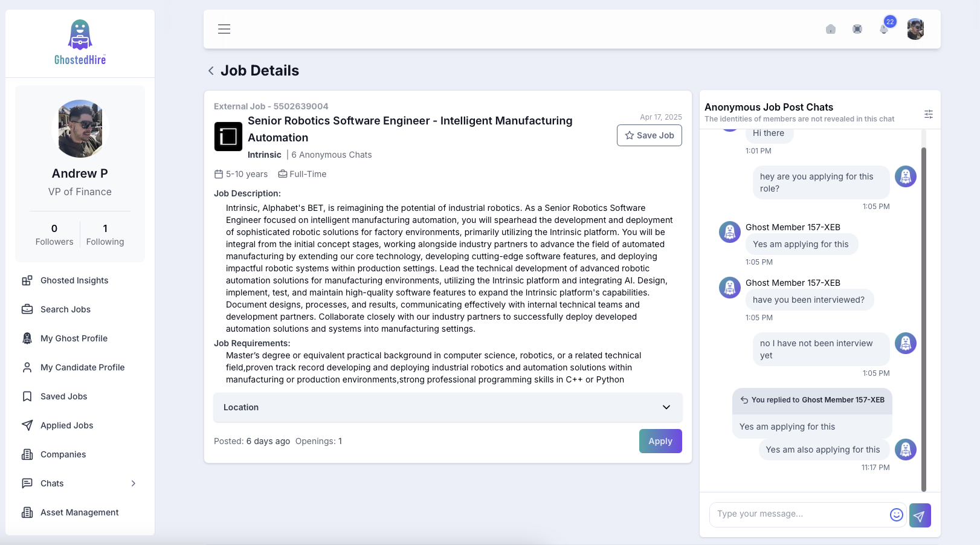Open My Candidate Profile menu item

tap(80, 367)
